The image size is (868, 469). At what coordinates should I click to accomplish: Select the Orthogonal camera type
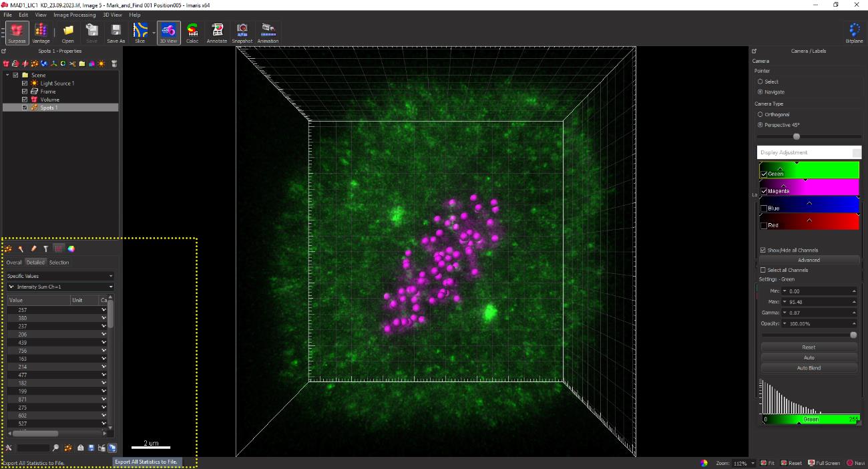click(x=761, y=115)
